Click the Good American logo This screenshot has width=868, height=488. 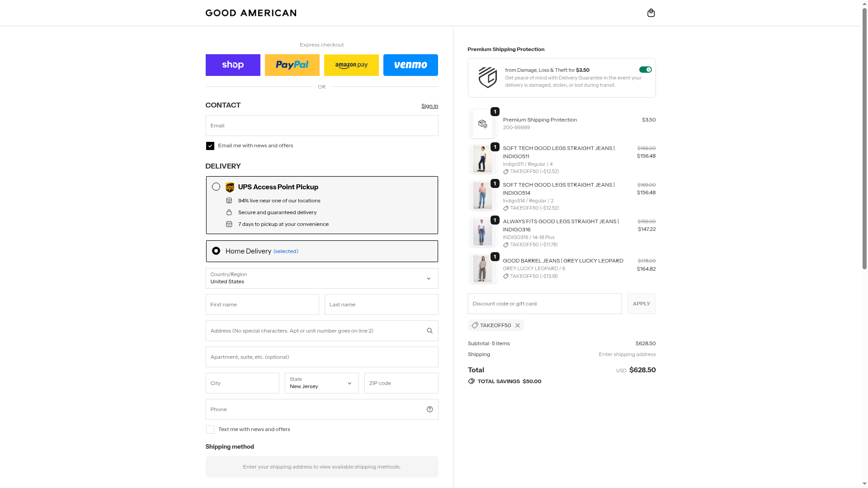(x=251, y=13)
